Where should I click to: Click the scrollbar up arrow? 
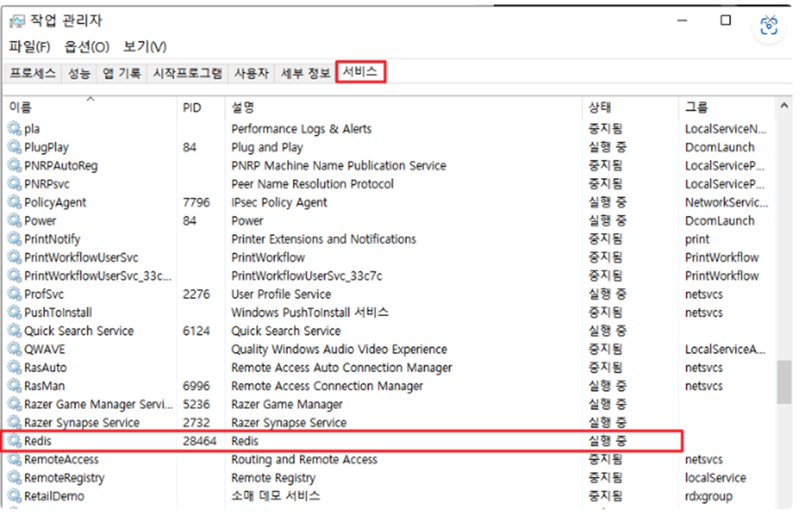[x=784, y=106]
